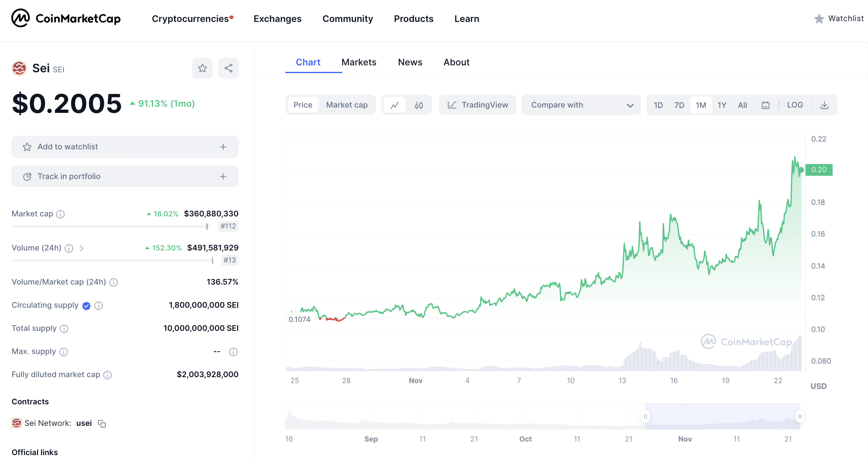Click the 0.20 current price marker

(819, 170)
